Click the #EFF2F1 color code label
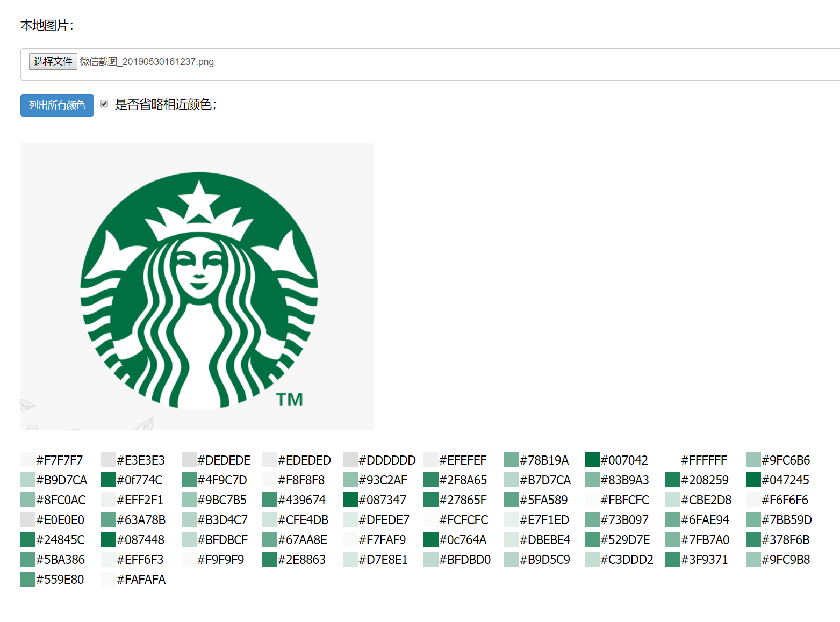The height and width of the screenshot is (622, 840). click(140, 500)
